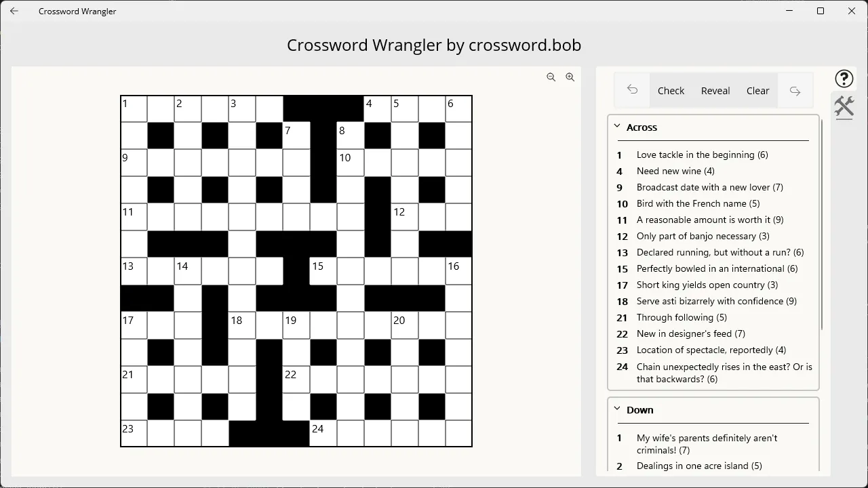Open the tools hammer and wrench icon

coord(844,107)
